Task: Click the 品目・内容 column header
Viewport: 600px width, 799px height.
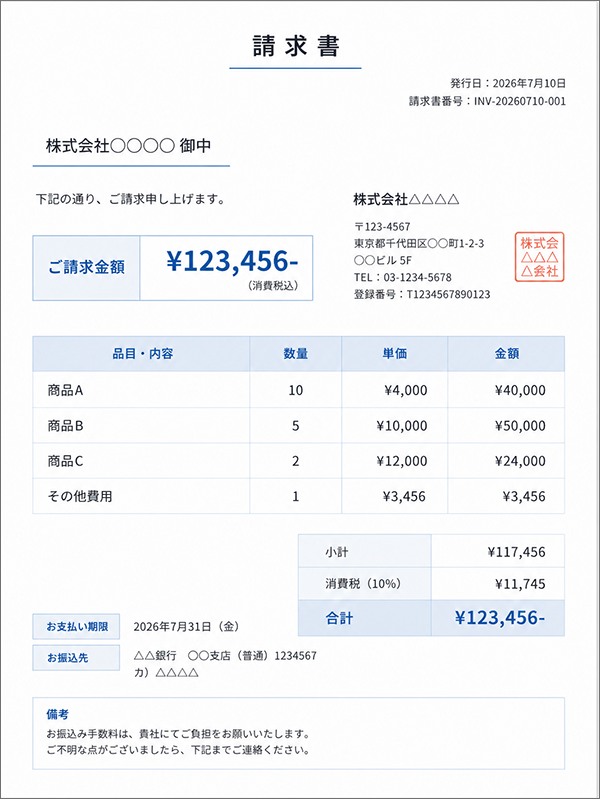Action: pyautogui.click(x=143, y=354)
